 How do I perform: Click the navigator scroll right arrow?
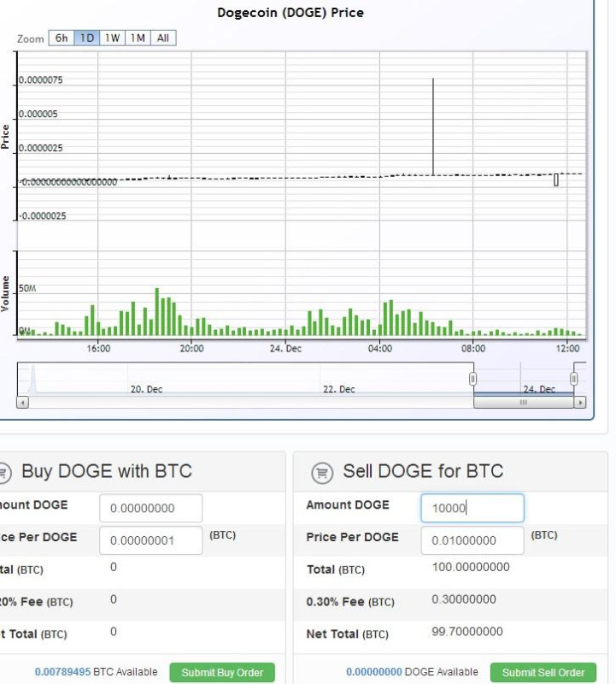tap(580, 402)
